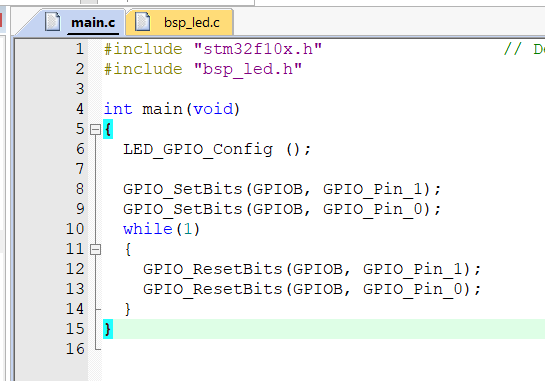
Task: Click the int keyword on line 4
Action: [x=118, y=109]
